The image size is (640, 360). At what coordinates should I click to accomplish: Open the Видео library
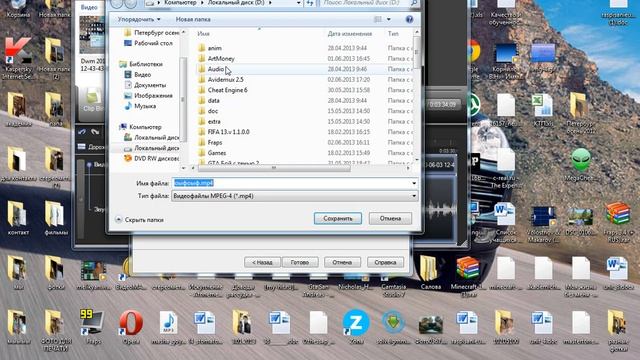coord(142,75)
